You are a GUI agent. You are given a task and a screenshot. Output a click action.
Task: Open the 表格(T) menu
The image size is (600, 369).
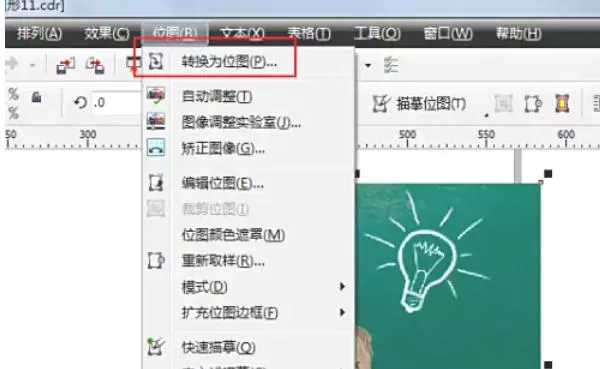[x=309, y=34]
